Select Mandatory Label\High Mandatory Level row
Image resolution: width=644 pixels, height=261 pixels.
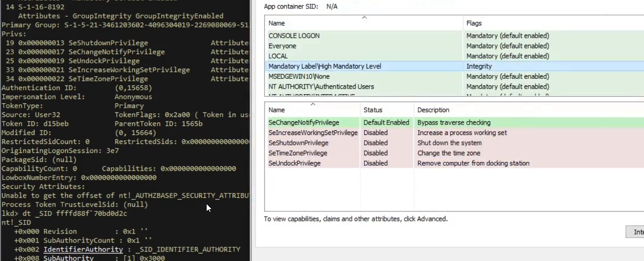coord(454,67)
